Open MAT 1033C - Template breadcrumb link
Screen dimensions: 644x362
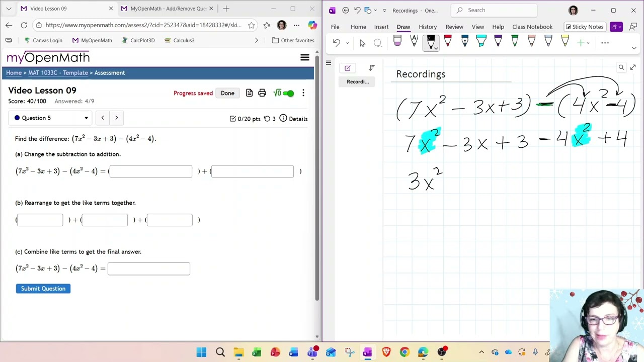(x=58, y=73)
